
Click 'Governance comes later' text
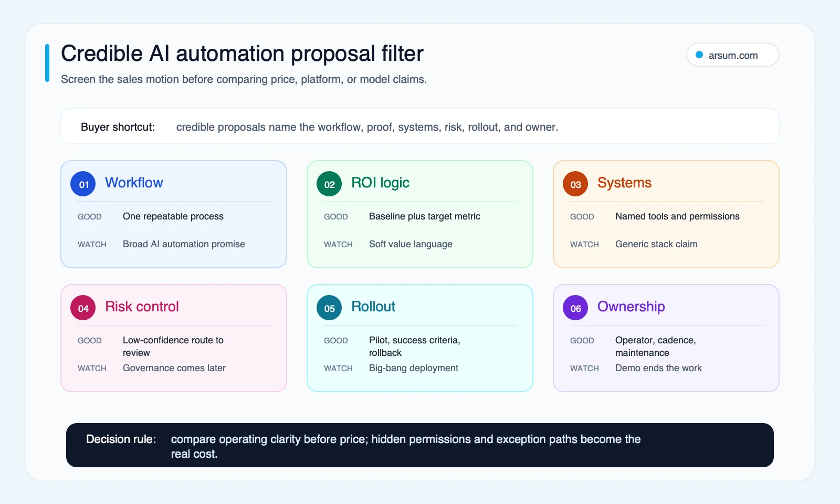(174, 368)
